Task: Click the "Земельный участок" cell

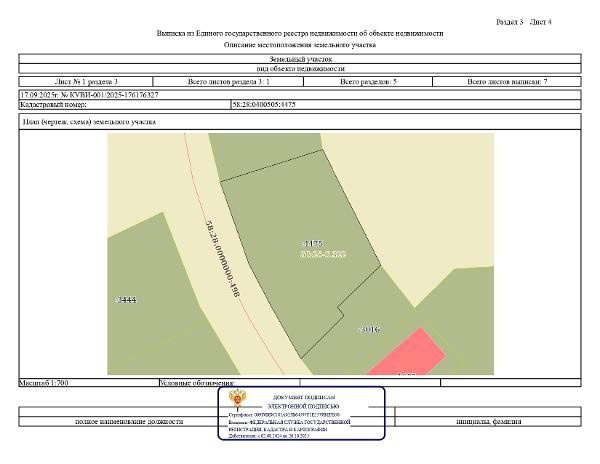Action: pos(300,59)
